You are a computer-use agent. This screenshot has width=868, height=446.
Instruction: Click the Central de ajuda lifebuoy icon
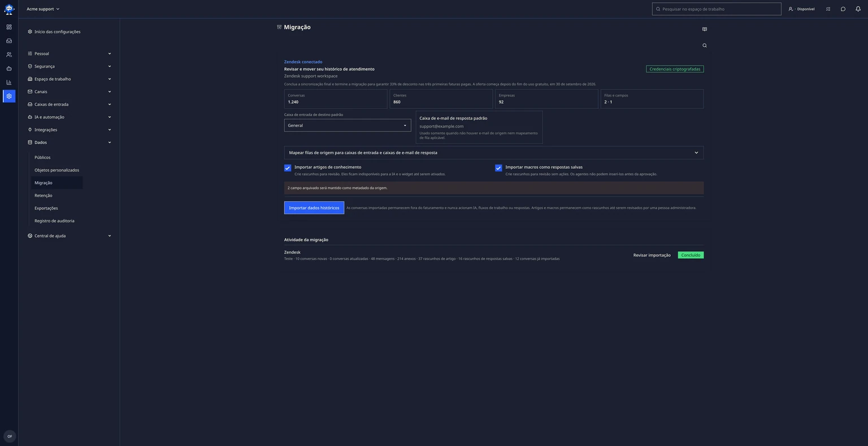[x=30, y=236]
